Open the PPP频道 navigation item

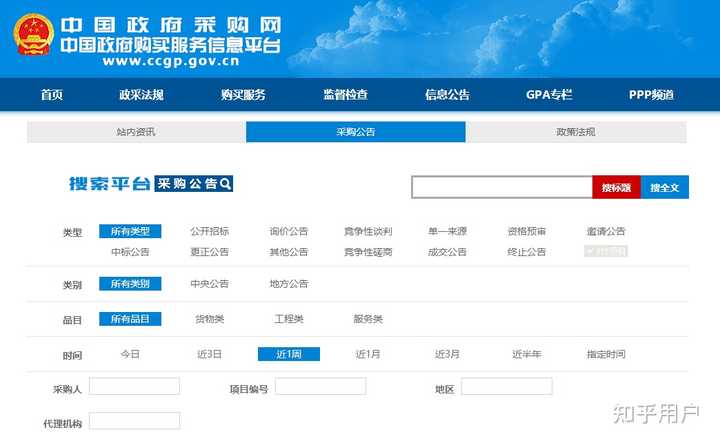651,95
